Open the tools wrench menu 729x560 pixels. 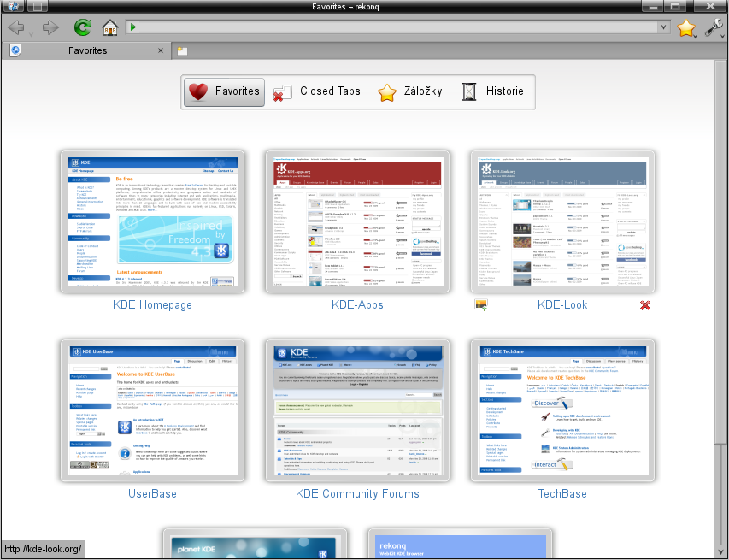coord(714,28)
